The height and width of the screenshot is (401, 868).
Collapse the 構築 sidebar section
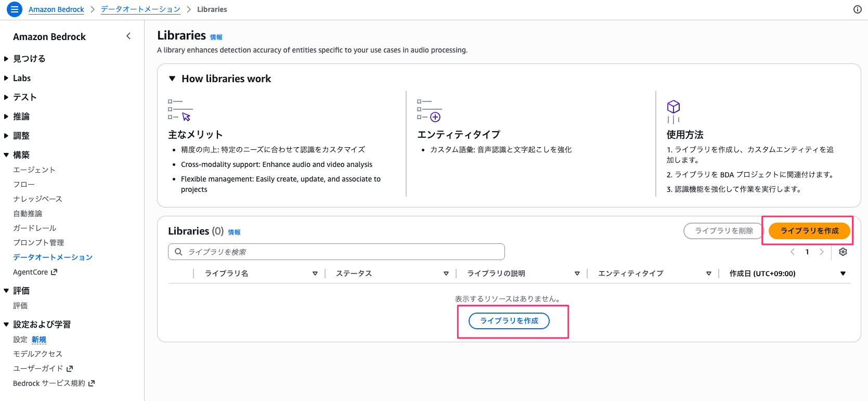tap(7, 155)
